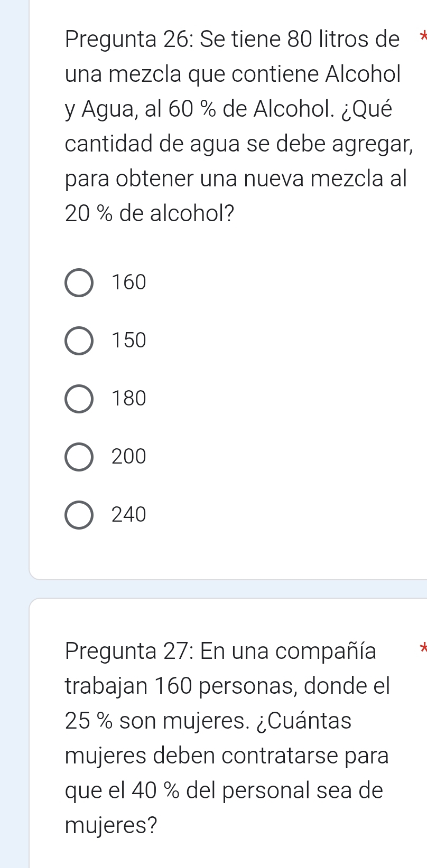Tap the "180" option label text
The image size is (427, 868).
pos(129,399)
